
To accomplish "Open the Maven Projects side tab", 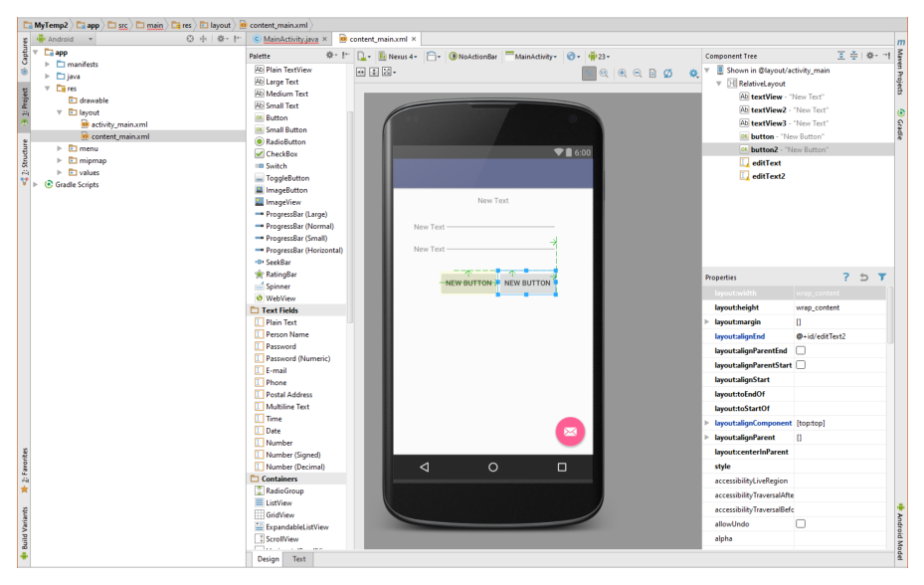I will 900,68.
